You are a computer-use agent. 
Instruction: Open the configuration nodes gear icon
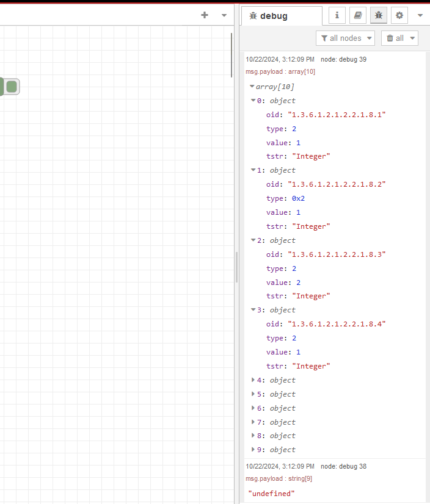pos(399,15)
